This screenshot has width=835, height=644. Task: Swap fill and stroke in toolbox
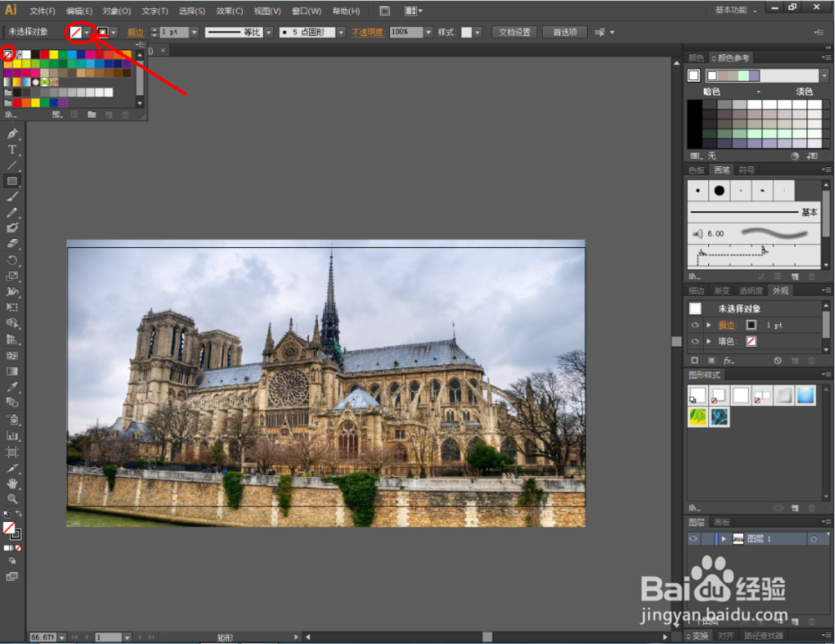[18, 514]
